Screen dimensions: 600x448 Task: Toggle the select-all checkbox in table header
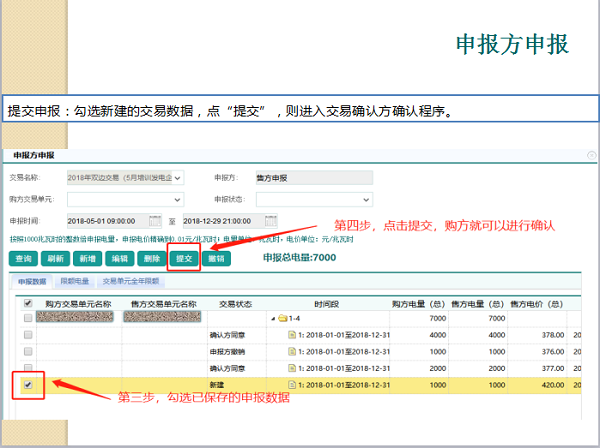[28, 303]
